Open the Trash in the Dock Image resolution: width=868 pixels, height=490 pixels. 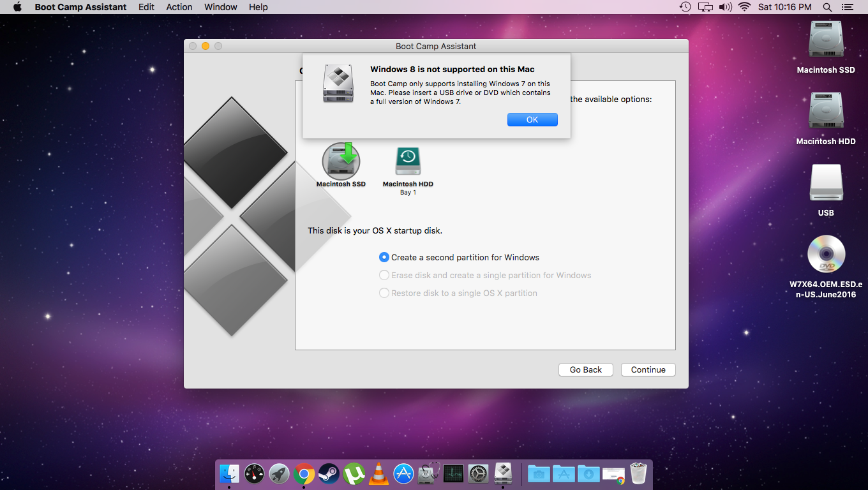[638, 473]
